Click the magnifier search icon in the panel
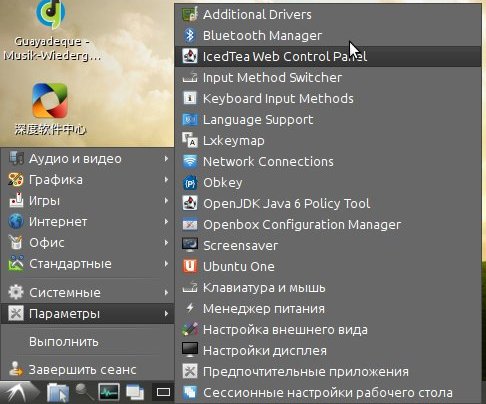Screen dimensions: 486x404 coord(84,392)
